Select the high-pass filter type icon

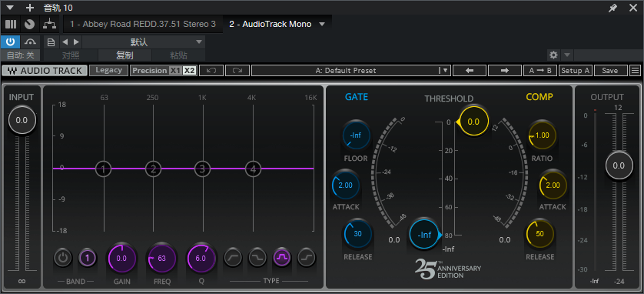point(233,258)
